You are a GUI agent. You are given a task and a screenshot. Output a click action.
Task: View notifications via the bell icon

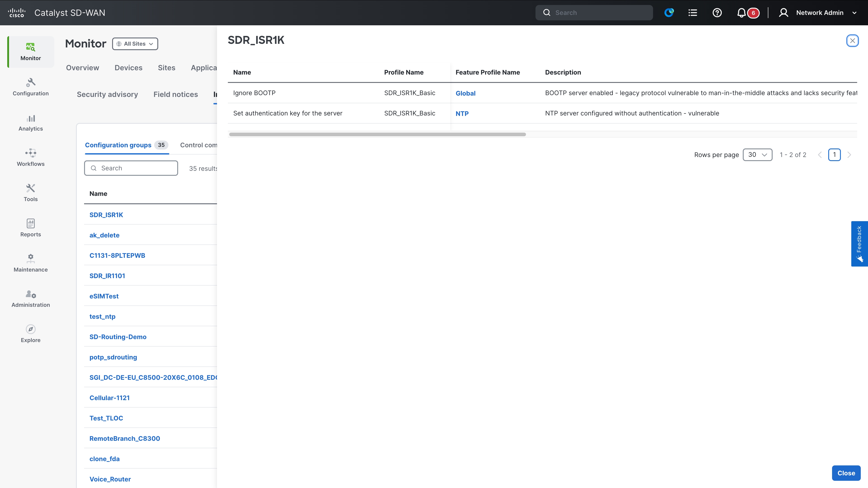pos(741,12)
